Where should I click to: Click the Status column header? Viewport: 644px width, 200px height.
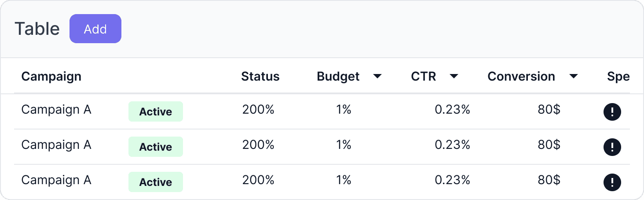pos(260,77)
